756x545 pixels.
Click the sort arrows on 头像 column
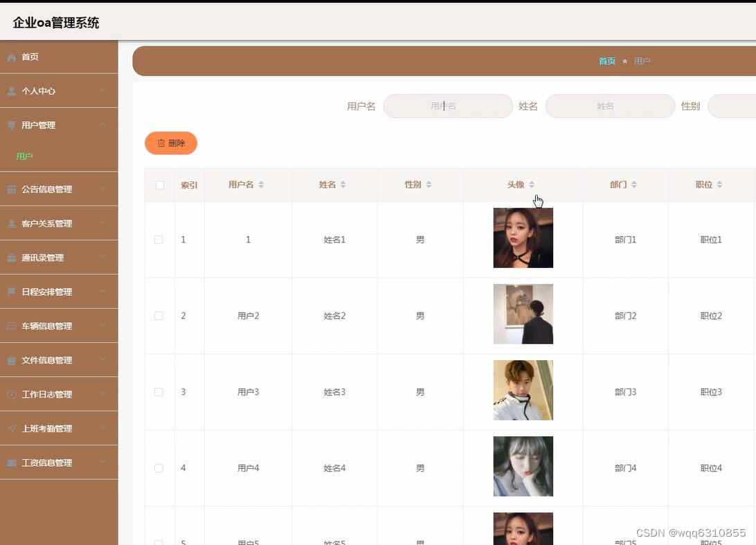point(531,185)
